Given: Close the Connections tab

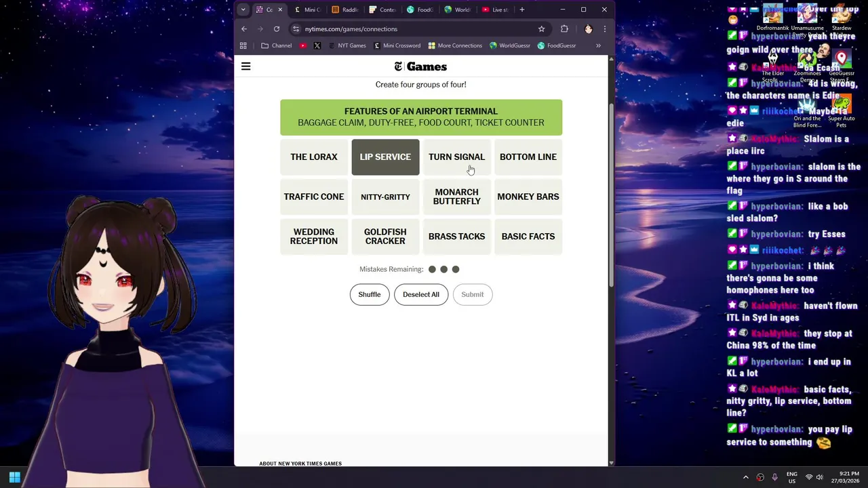Looking at the screenshot, I should (279, 9).
